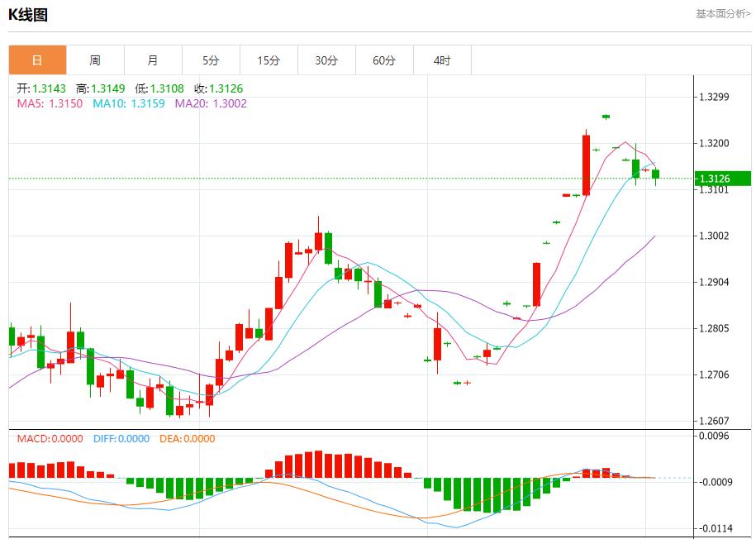Click the K线图 panel title
This screenshot has width=756, height=539.
[x=28, y=15]
